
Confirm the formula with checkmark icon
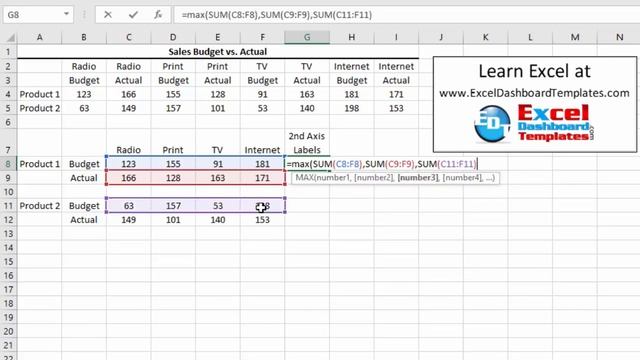(133, 15)
